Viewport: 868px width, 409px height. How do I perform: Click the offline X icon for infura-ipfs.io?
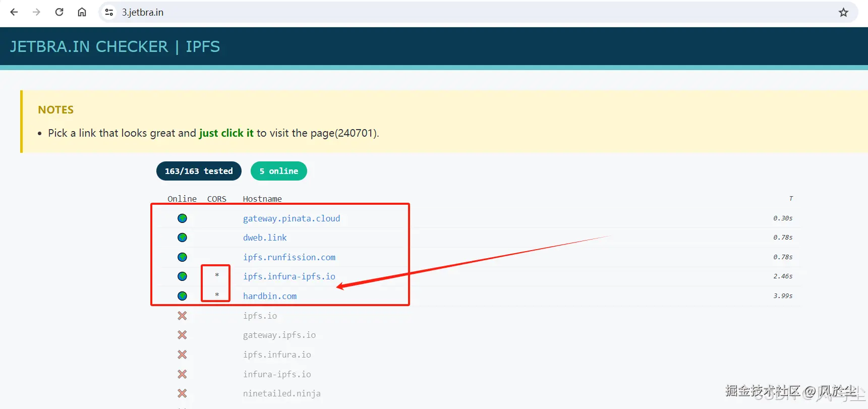click(x=182, y=374)
